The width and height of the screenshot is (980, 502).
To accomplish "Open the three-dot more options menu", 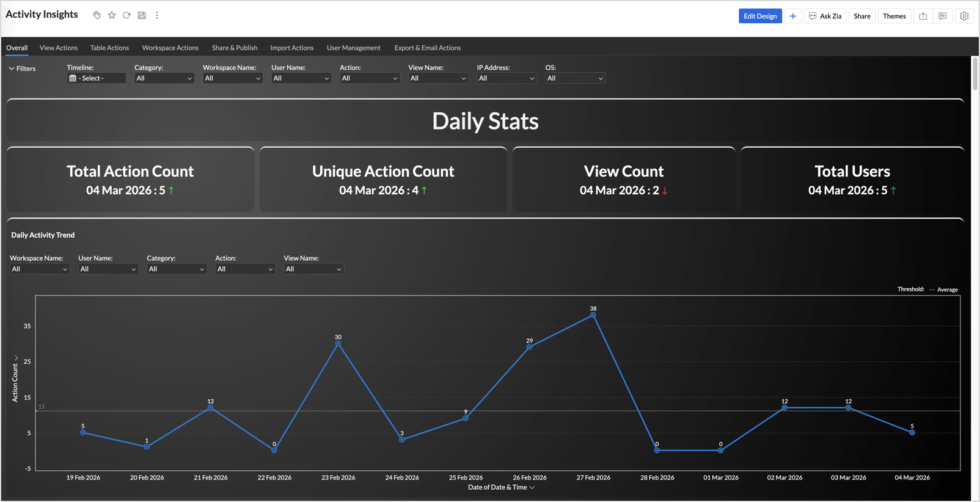I will tap(157, 15).
